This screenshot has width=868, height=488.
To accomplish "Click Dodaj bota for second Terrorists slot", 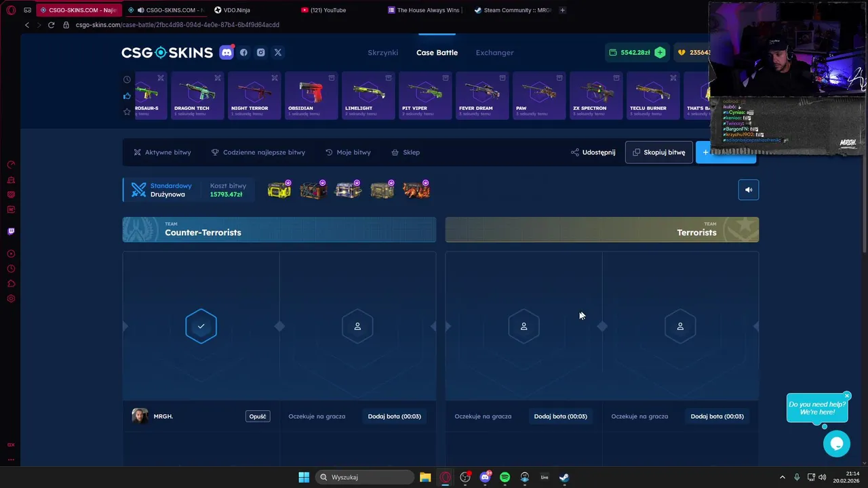I will 717,416.
